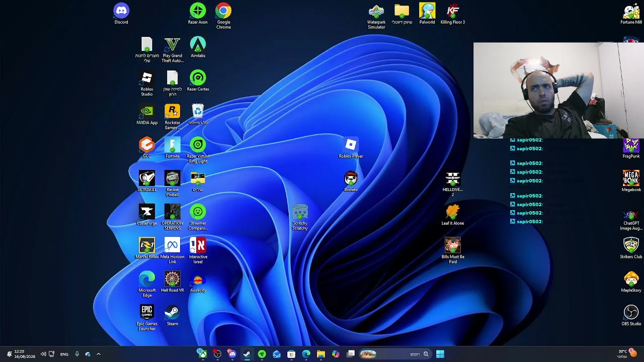Select the Epic Games Launcher desktop icon
The image size is (644, 362).
147,318
